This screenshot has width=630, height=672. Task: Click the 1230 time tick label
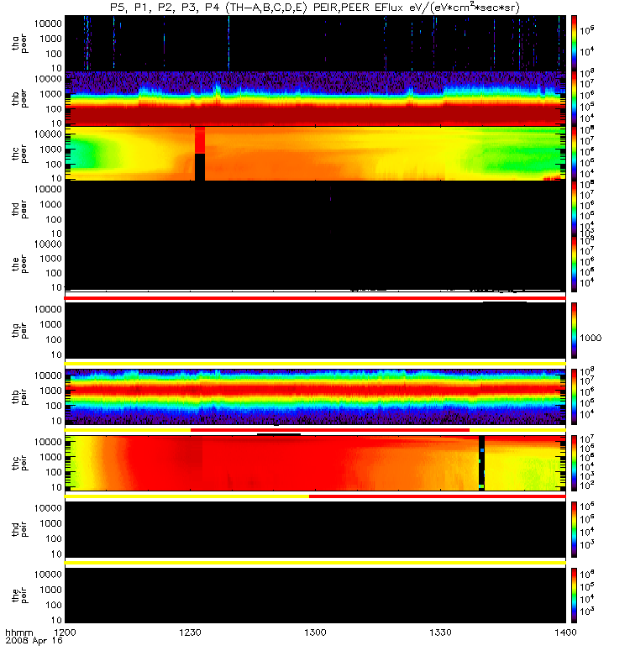coord(190,633)
